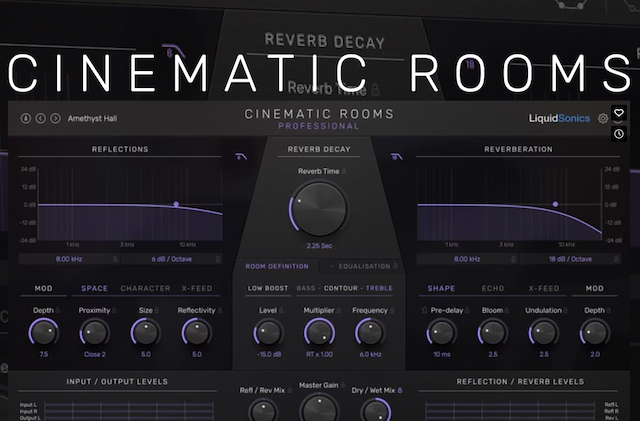Click the Master Gain knob
The height and width of the screenshot is (421, 640).
click(x=319, y=408)
